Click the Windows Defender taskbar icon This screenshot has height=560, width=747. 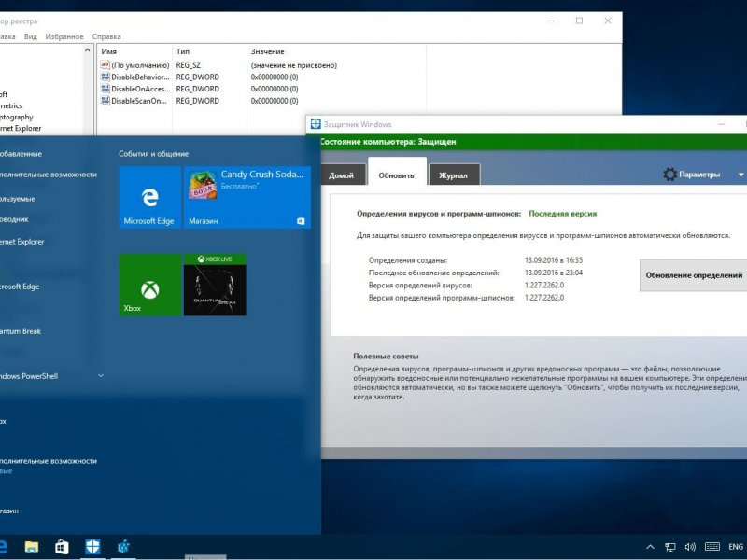(x=92, y=547)
